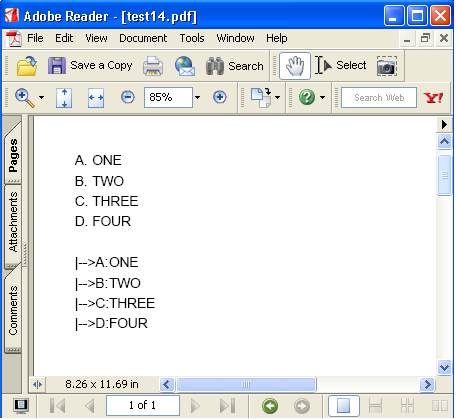This screenshot has height=419, width=456.
Task: Zoom in with the plus button
Action: point(219,97)
